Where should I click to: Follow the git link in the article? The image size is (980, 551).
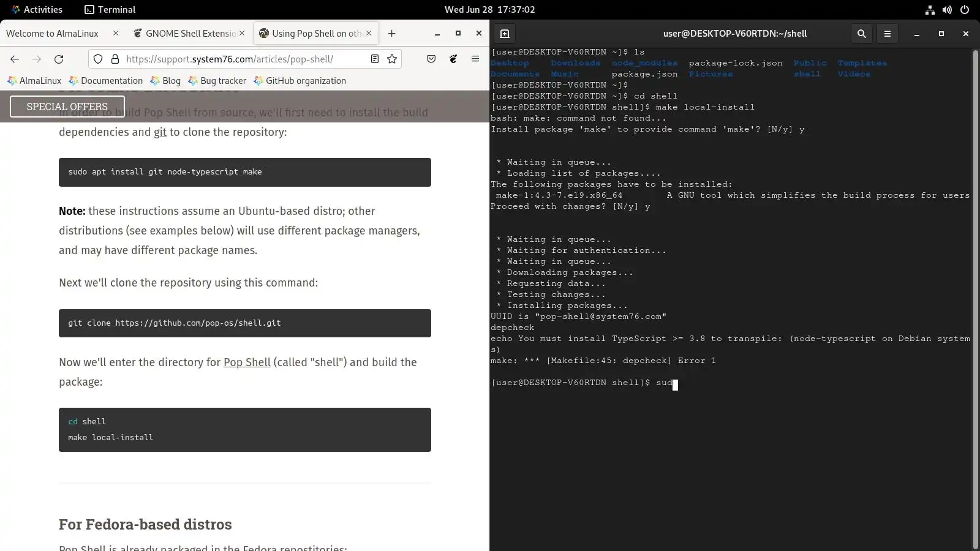tap(160, 132)
